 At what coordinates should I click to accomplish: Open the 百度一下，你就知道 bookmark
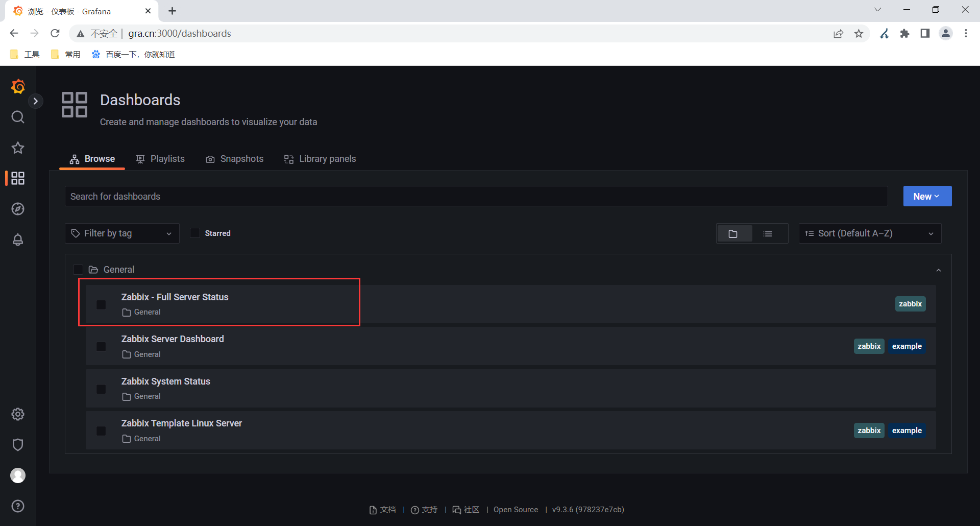[133, 54]
